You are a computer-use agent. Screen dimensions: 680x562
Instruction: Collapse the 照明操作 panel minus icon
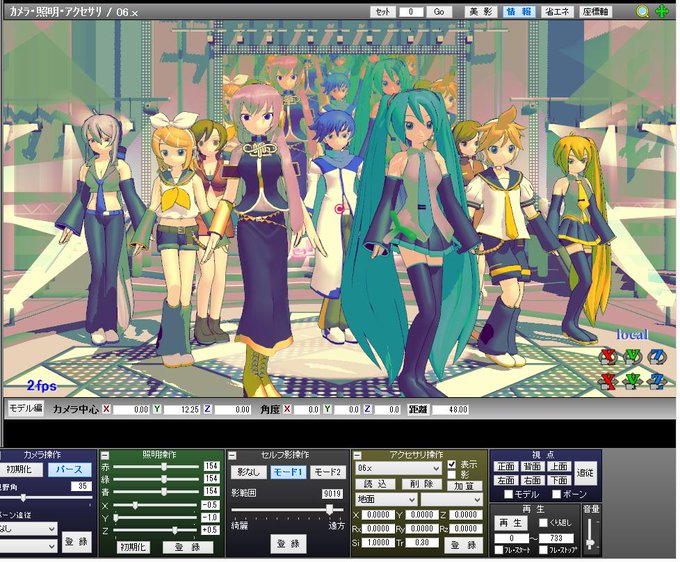pos(105,456)
